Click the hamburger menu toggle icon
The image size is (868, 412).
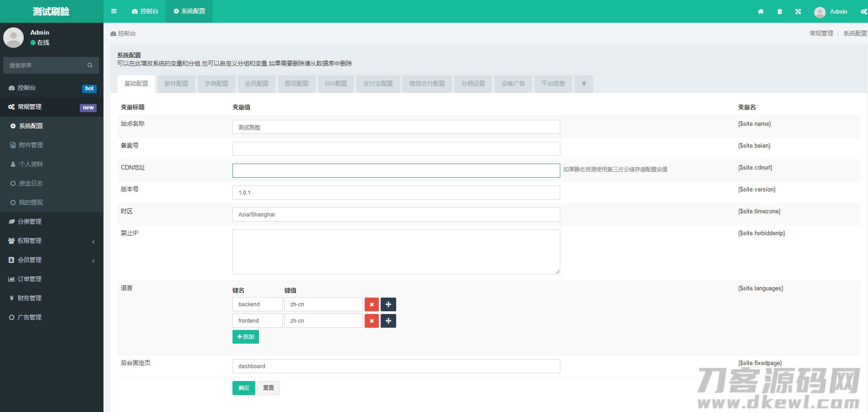point(114,11)
